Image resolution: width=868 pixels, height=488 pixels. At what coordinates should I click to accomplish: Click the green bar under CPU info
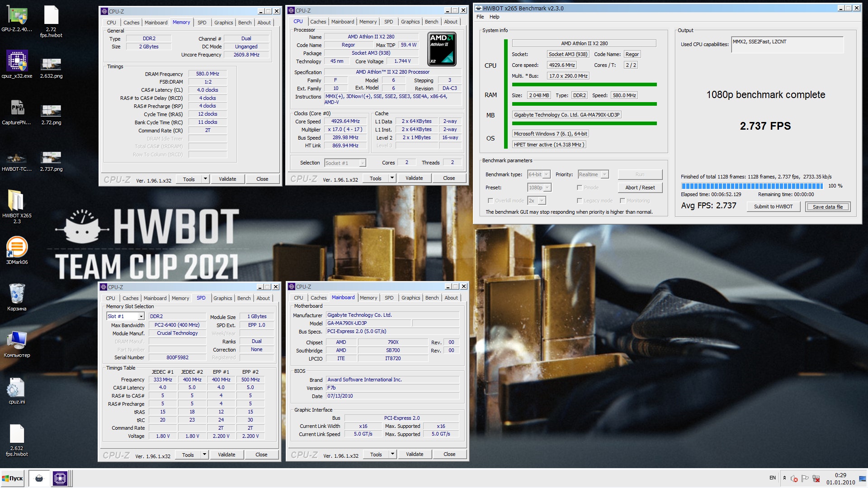[584, 84]
